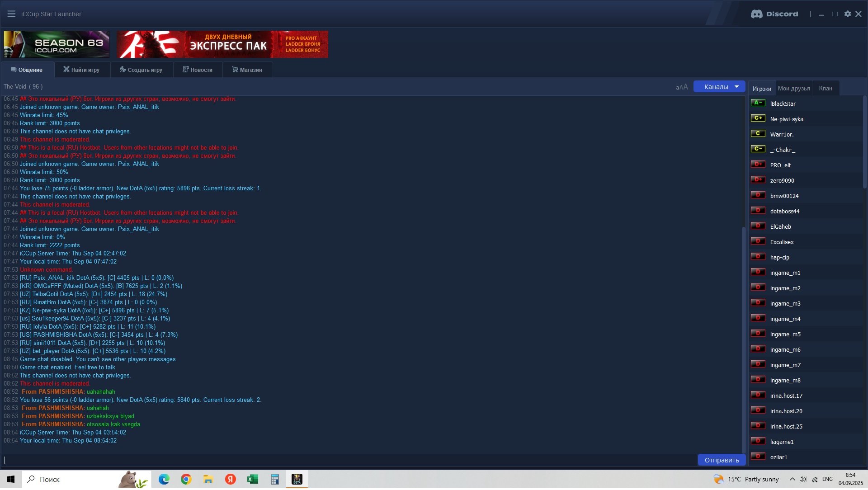
Task: Click C- rank icon next to _-Chaki-_
Action: [758, 149]
